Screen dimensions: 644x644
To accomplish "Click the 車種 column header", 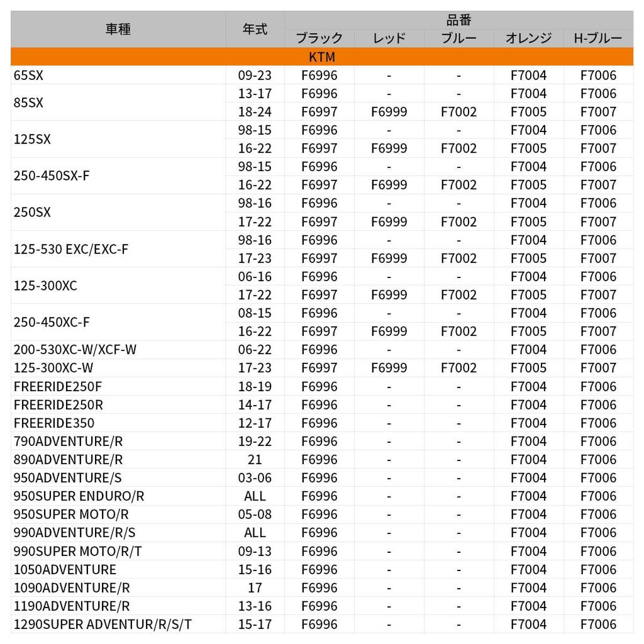I will point(118,29).
